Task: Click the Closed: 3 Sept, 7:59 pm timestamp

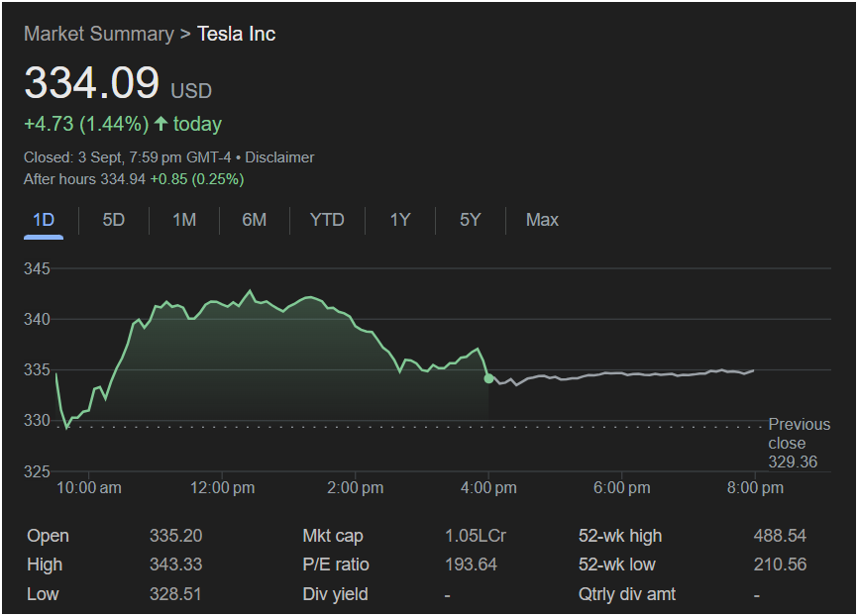Action: [128, 157]
